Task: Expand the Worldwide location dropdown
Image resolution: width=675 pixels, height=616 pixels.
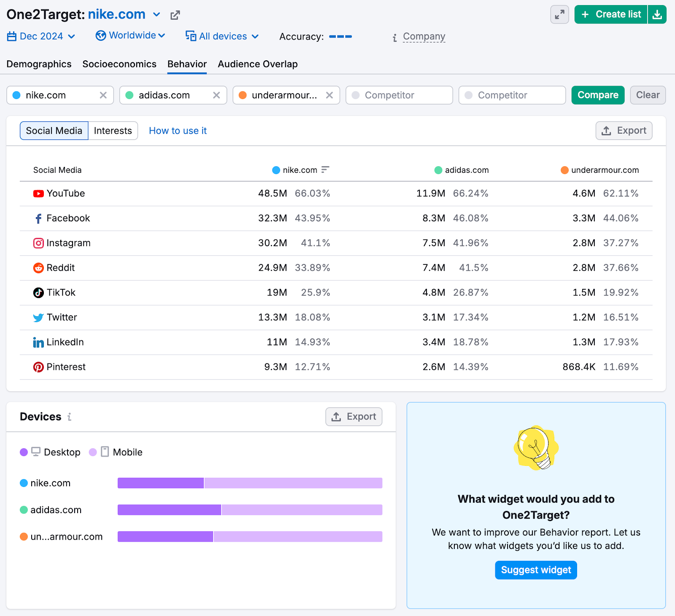Action: pos(130,35)
